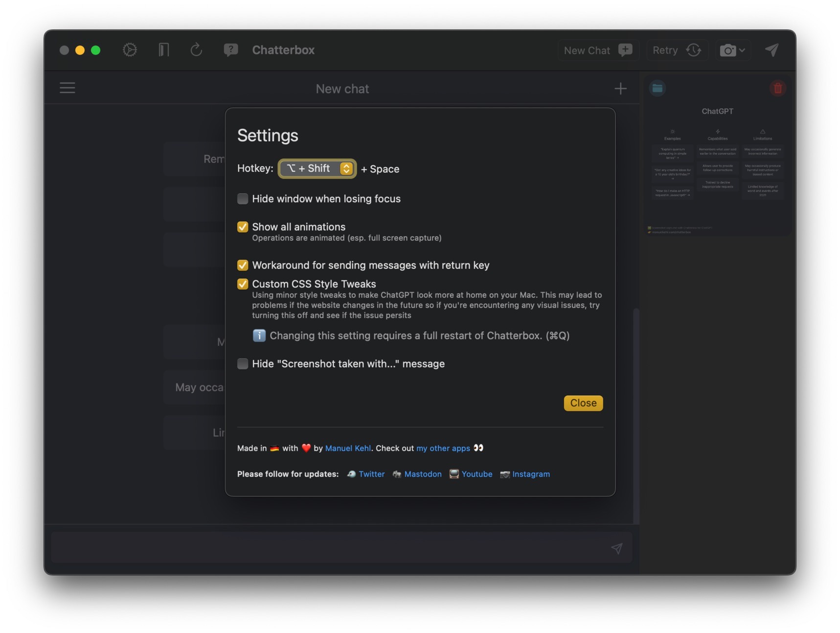Open the camera screenshot dropdown
This screenshot has height=633, width=840.
click(x=732, y=50)
